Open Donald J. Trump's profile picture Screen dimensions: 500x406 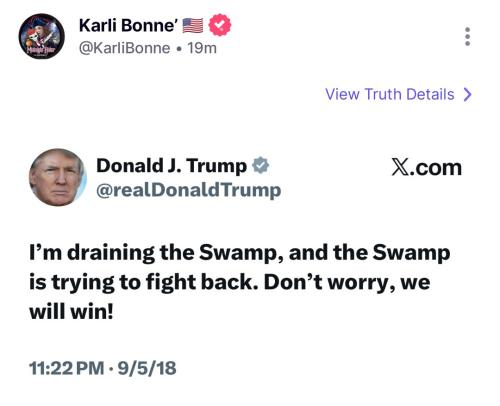click(58, 177)
